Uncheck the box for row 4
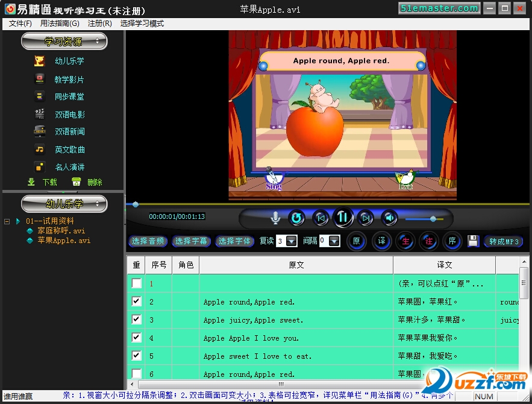 click(x=136, y=337)
